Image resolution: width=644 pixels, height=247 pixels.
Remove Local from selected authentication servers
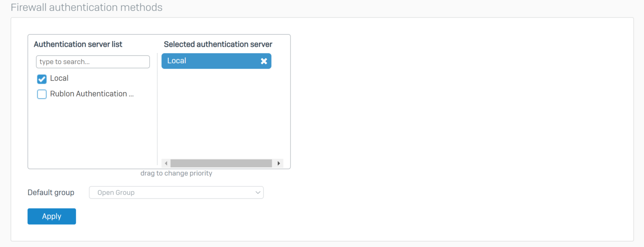click(x=264, y=61)
